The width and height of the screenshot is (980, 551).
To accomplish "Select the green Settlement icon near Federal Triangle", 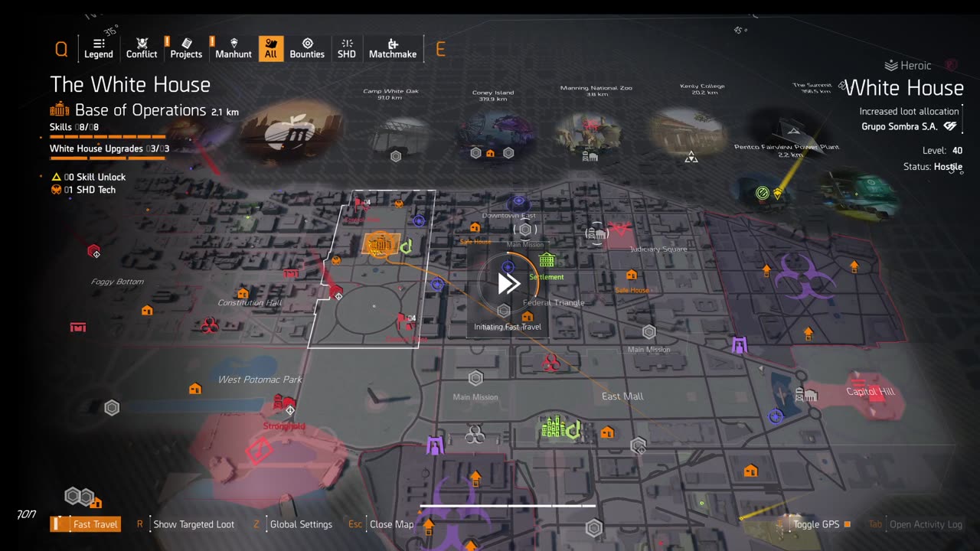I will 546,260.
